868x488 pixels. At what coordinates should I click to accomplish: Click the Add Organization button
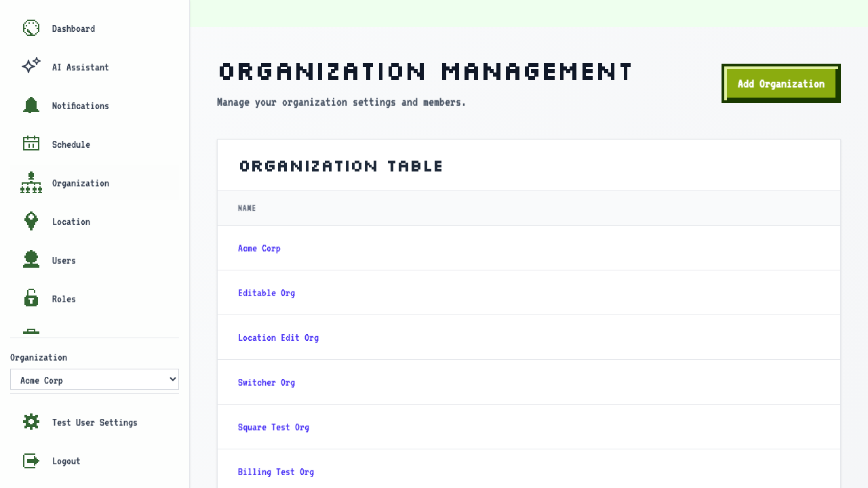point(781,83)
